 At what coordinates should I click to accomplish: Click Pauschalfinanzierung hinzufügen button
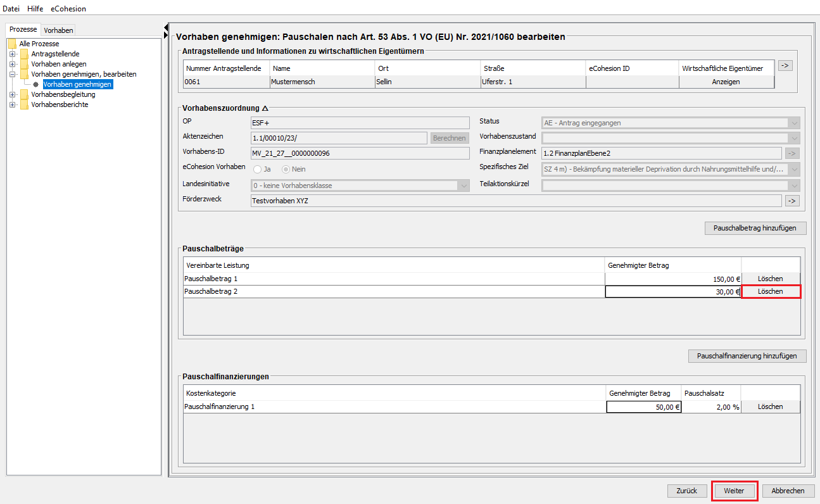747,356
